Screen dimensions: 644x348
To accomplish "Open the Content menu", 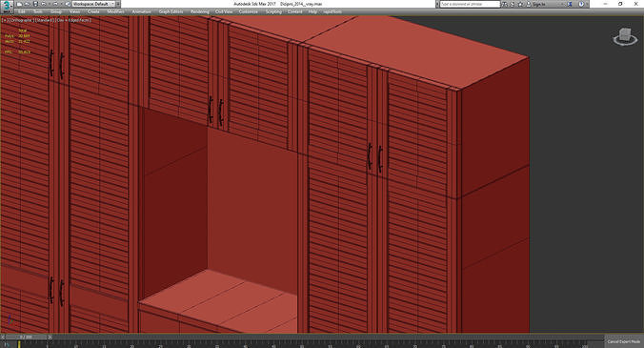I will (295, 11).
